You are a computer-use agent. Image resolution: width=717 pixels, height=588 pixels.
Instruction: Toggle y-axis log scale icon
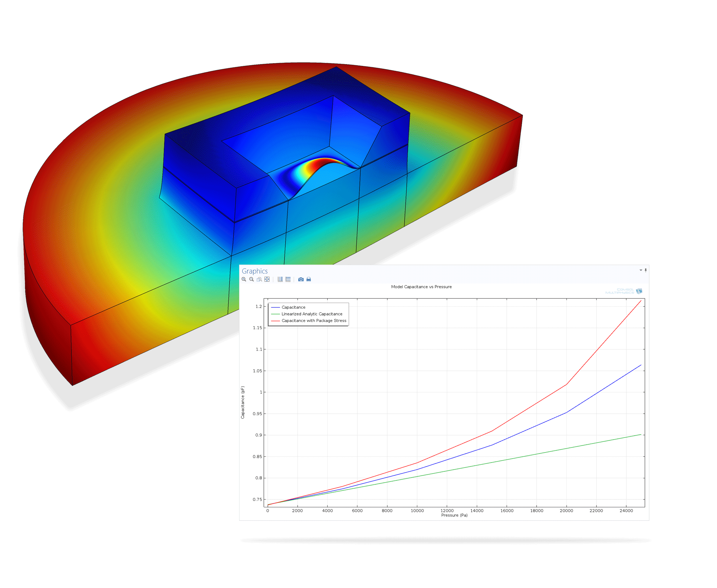pyautogui.click(x=288, y=279)
